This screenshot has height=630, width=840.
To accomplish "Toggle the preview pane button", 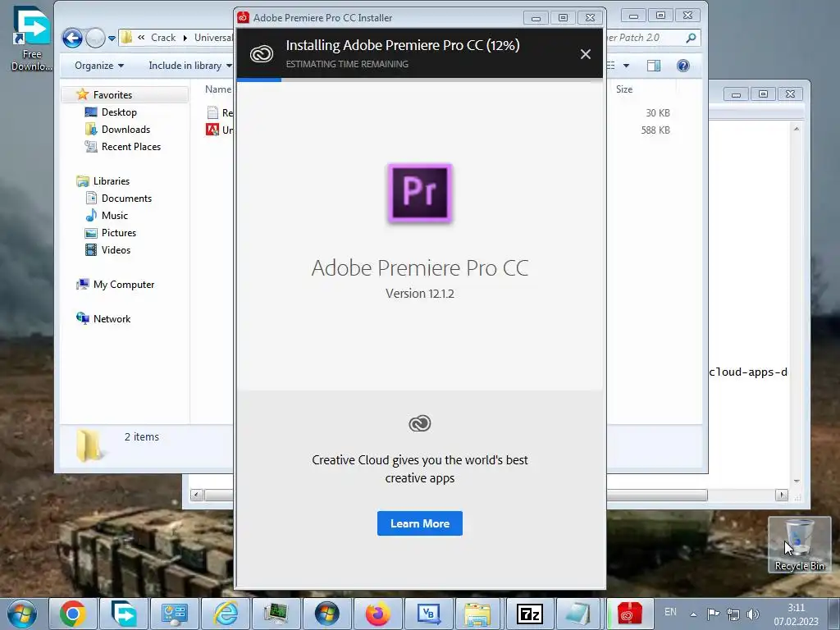I will 654,66.
